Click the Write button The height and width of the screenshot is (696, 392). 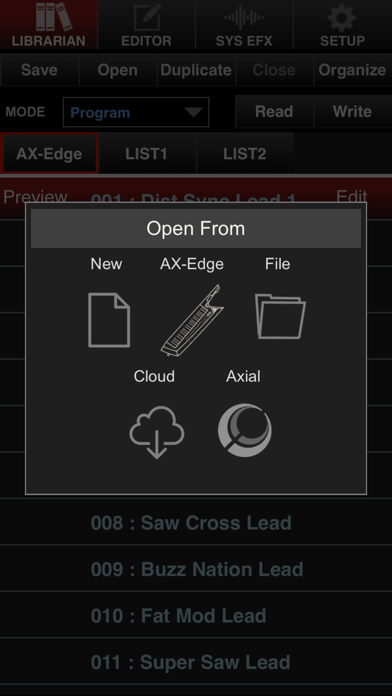[x=352, y=111]
